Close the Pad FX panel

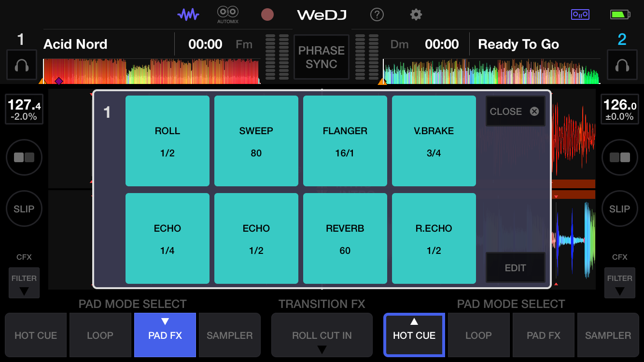[515, 111]
